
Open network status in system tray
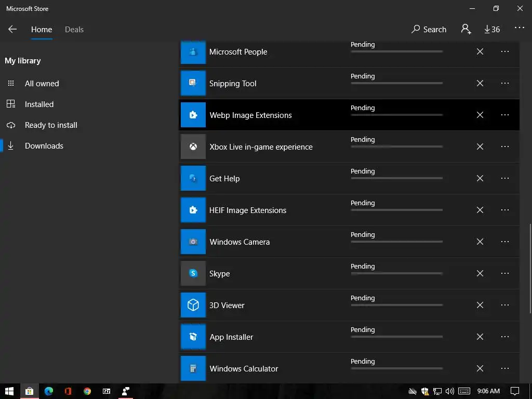click(437, 391)
